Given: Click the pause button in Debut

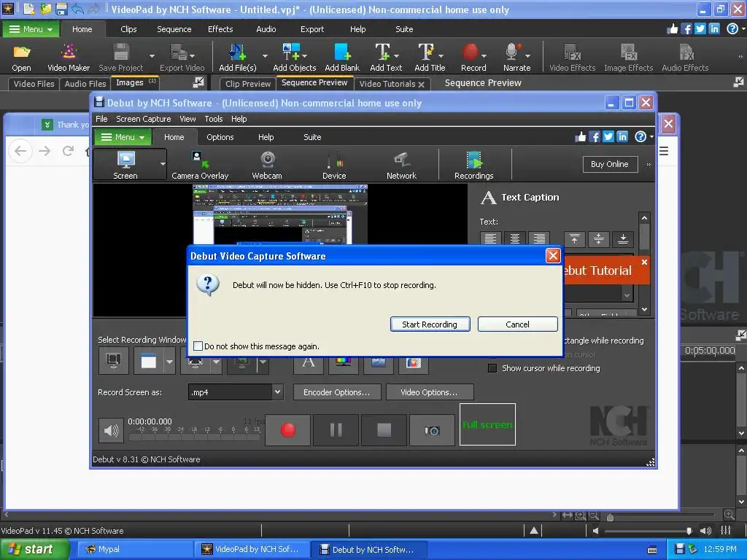Looking at the screenshot, I should click(336, 430).
